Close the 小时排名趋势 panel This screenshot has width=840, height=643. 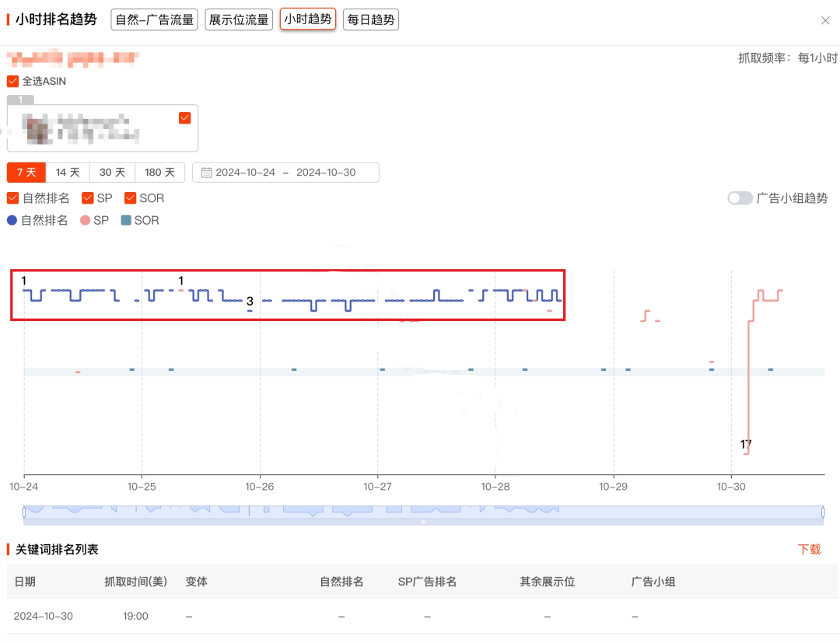(825, 20)
